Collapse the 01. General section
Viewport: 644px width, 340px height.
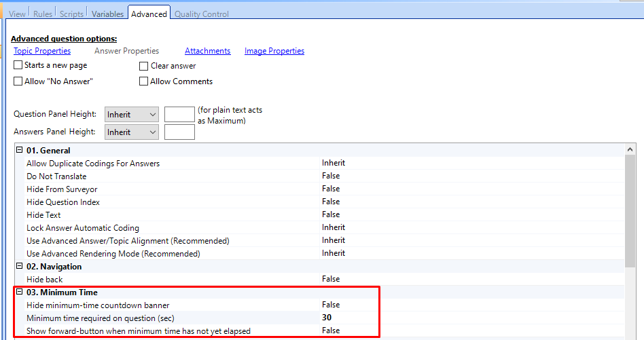click(x=19, y=150)
